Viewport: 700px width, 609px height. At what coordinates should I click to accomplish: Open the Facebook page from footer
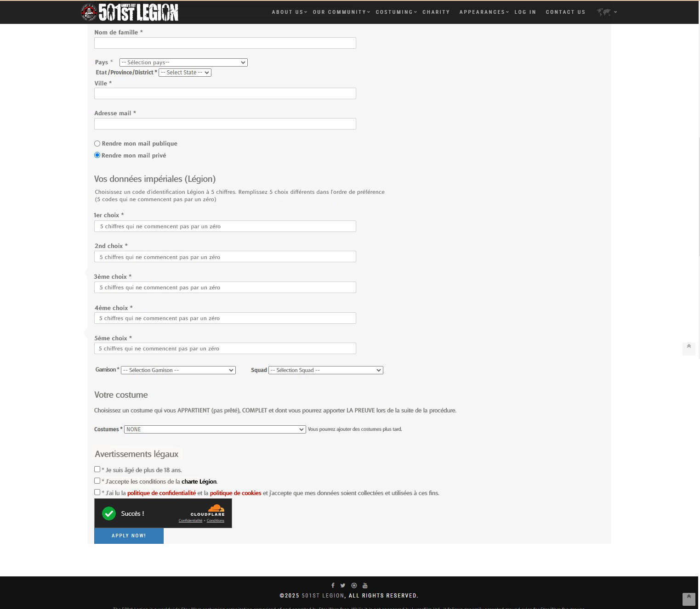[x=333, y=585]
